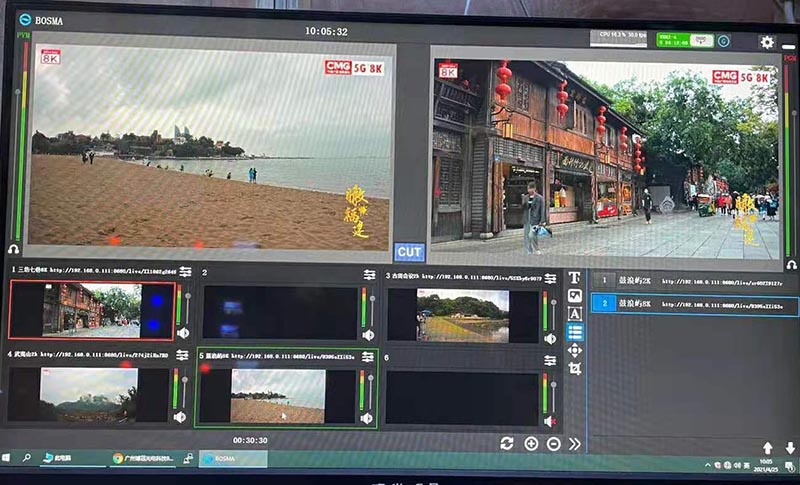800x485 pixels.
Task: Select channel 2 dark thumbnail
Action: tap(280, 313)
